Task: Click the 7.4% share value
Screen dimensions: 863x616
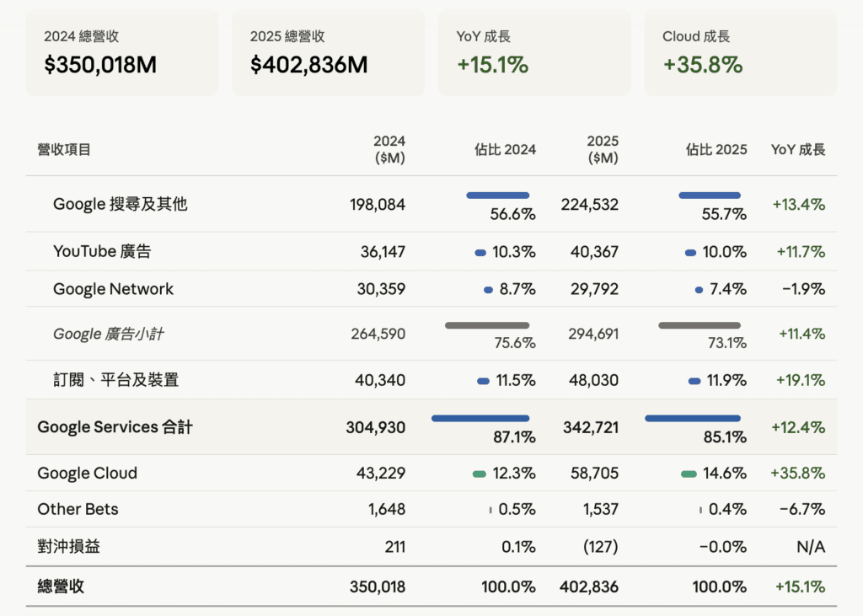Action: pyautogui.click(x=728, y=289)
